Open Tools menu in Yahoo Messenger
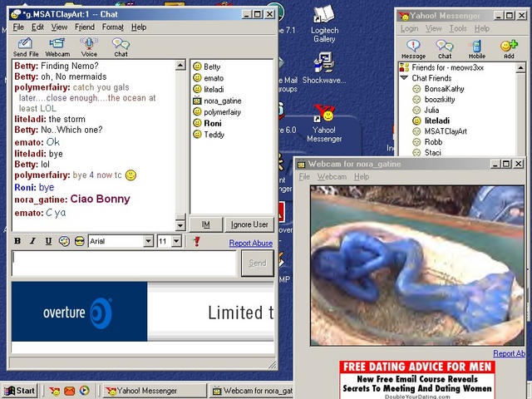Screen dimensions: 532x399 (458, 28)
